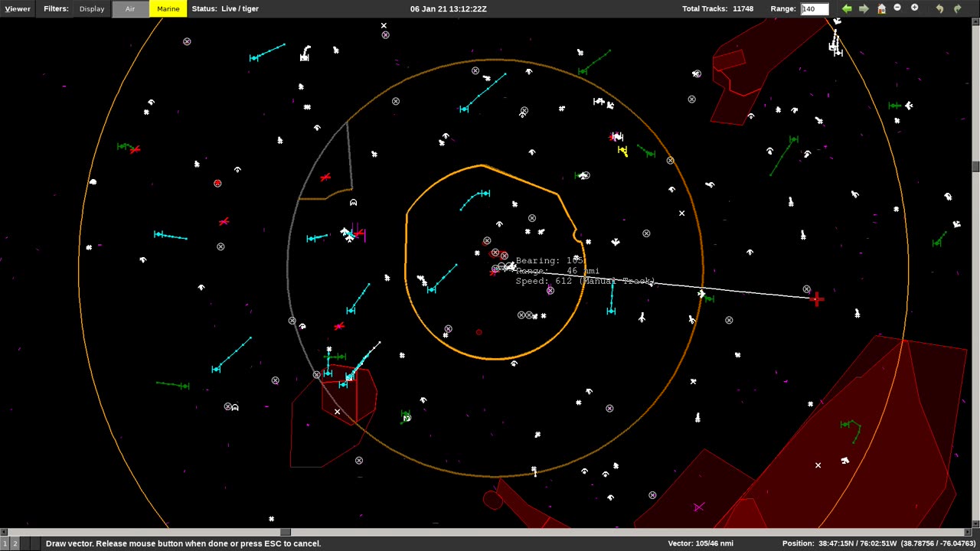Select the red cross track at vector end

click(817, 299)
